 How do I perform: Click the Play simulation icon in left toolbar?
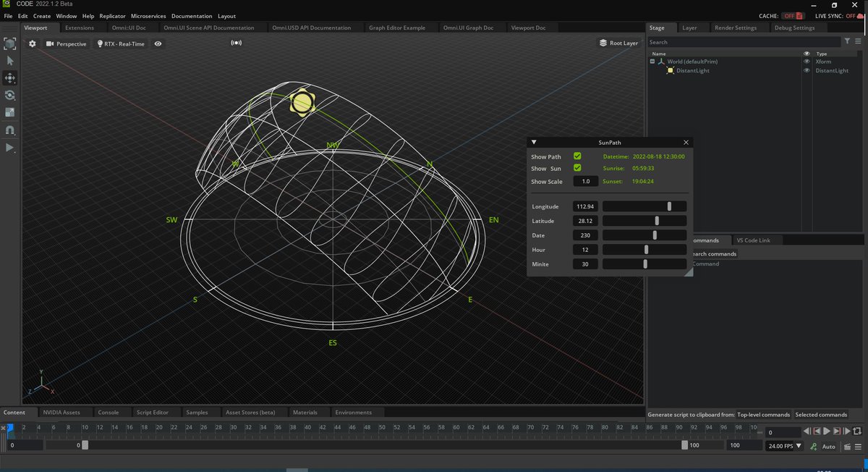[10, 148]
